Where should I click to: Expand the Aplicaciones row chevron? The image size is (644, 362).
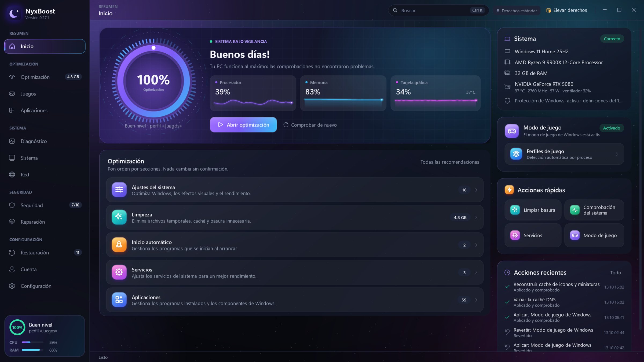pyautogui.click(x=476, y=300)
